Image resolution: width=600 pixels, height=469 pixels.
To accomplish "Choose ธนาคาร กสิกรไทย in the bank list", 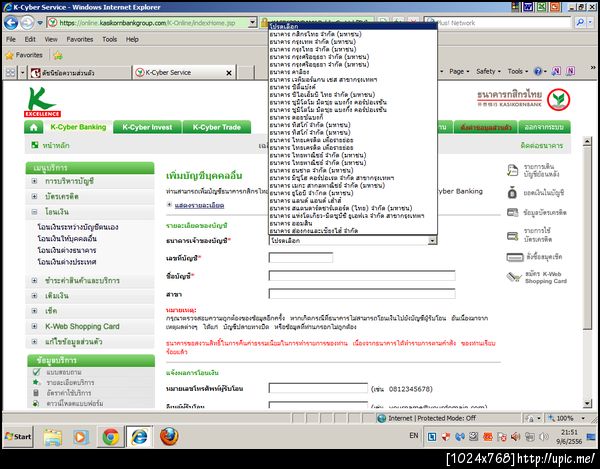I will [352, 34].
